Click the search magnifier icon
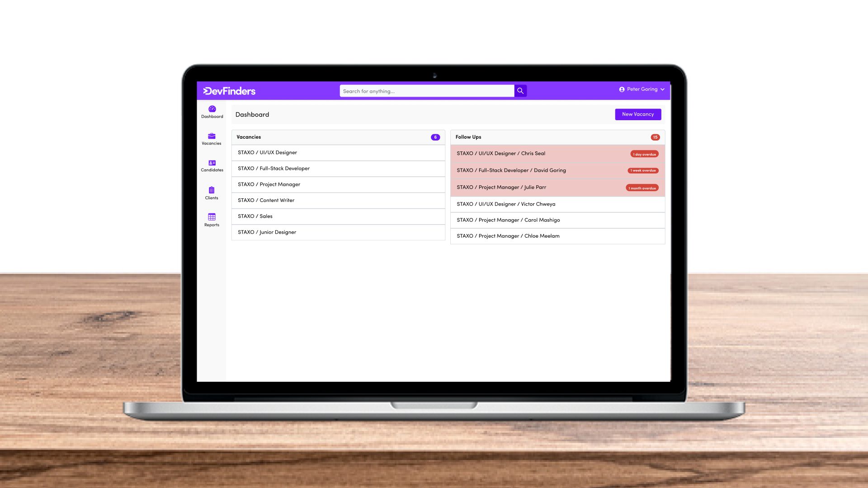868x488 pixels. pos(520,90)
